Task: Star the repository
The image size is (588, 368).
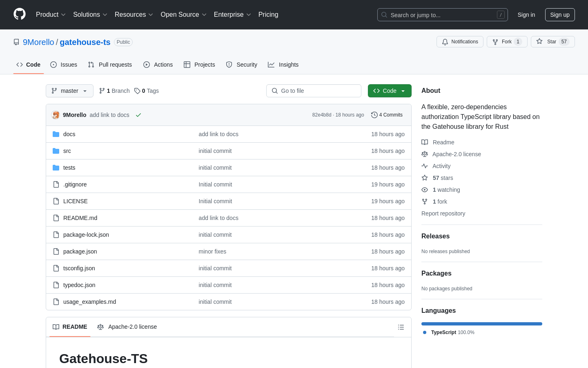Action: point(553,42)
